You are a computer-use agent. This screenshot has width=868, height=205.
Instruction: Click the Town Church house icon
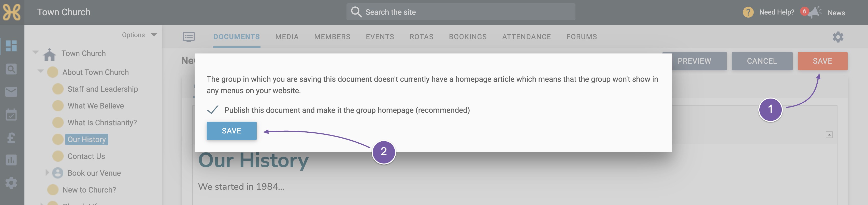tap(50, 54)
